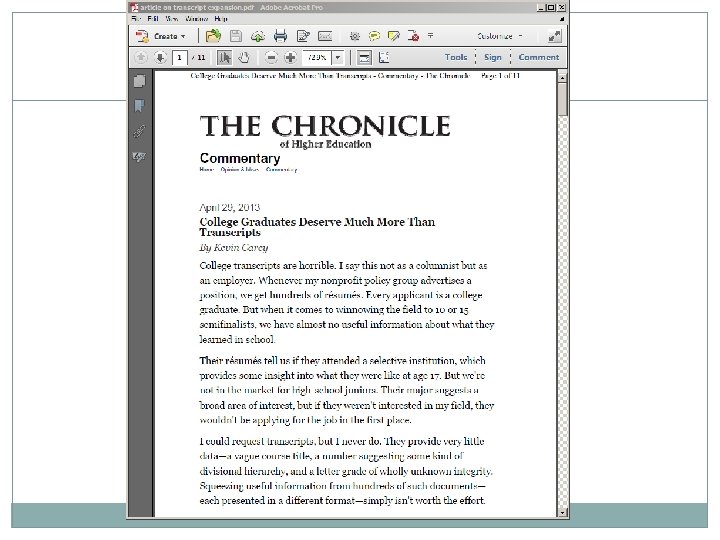
Task: Open the Help menu
Action: pos(221,19)
